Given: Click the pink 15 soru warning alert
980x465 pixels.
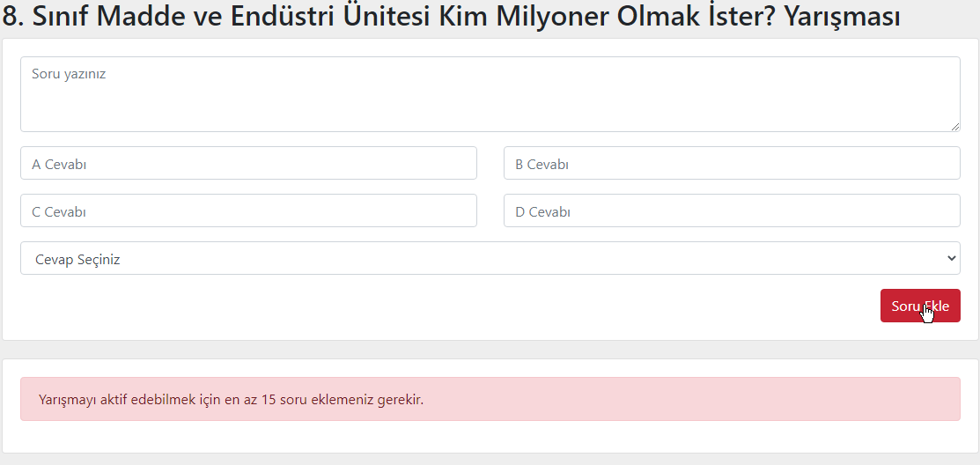Looking at the screenshot, I should (x=490, y=399).
